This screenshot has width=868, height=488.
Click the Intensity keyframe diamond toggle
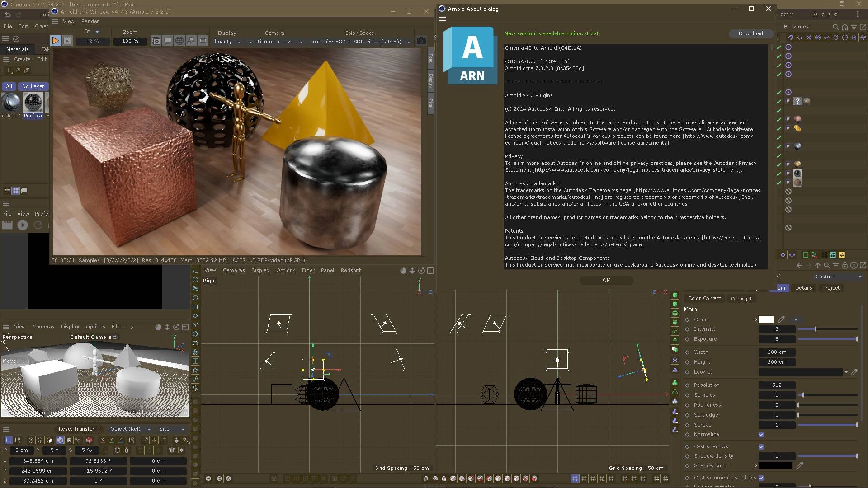[688, 329]
